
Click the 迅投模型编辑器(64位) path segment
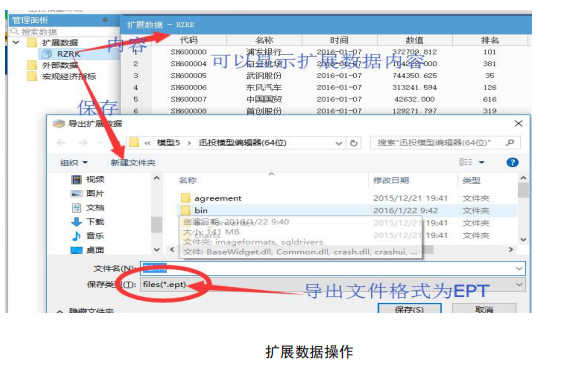[242, 143]
